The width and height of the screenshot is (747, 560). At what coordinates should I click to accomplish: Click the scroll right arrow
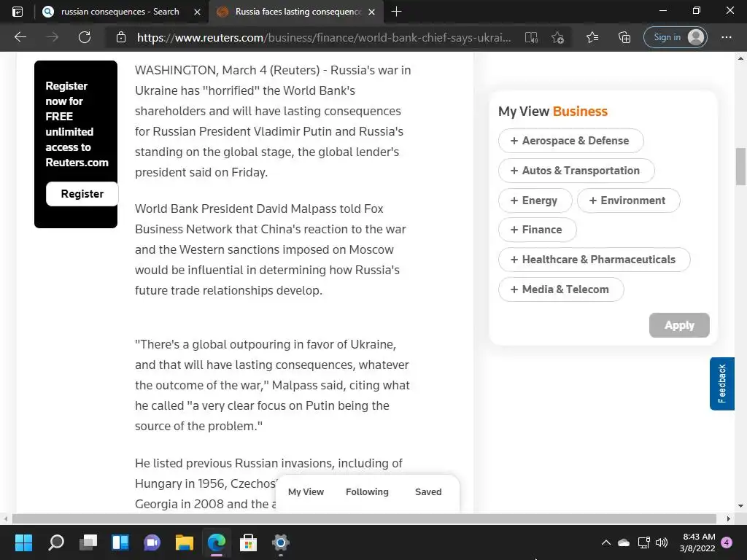tap(728, 518)
